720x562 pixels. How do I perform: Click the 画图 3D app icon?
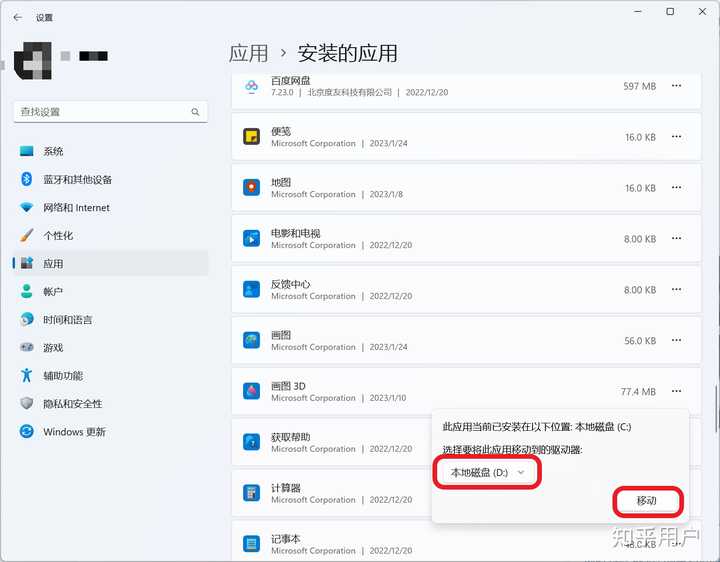251,391
